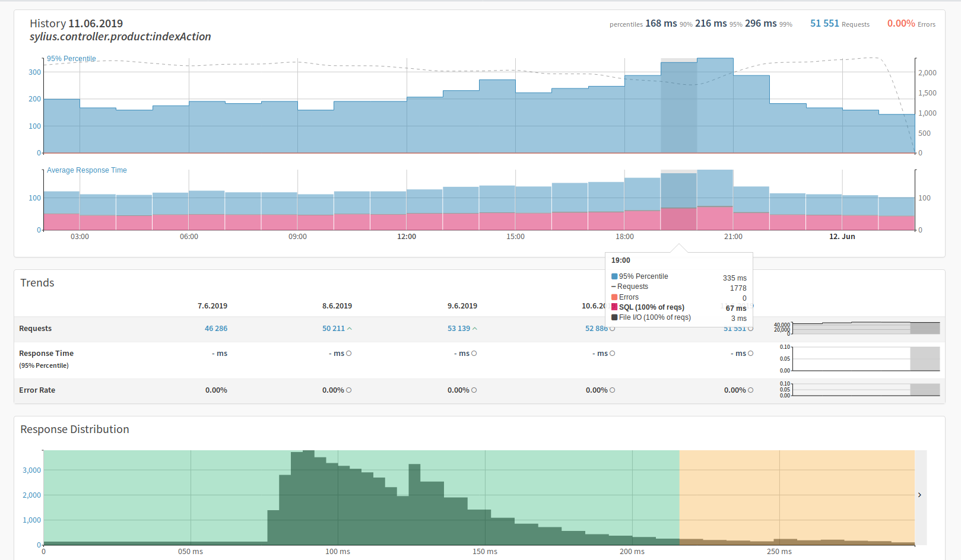Screen dimensions: 961x560
Task: Open the Requests sparkline thumbnail
Action: click(866, 328)
